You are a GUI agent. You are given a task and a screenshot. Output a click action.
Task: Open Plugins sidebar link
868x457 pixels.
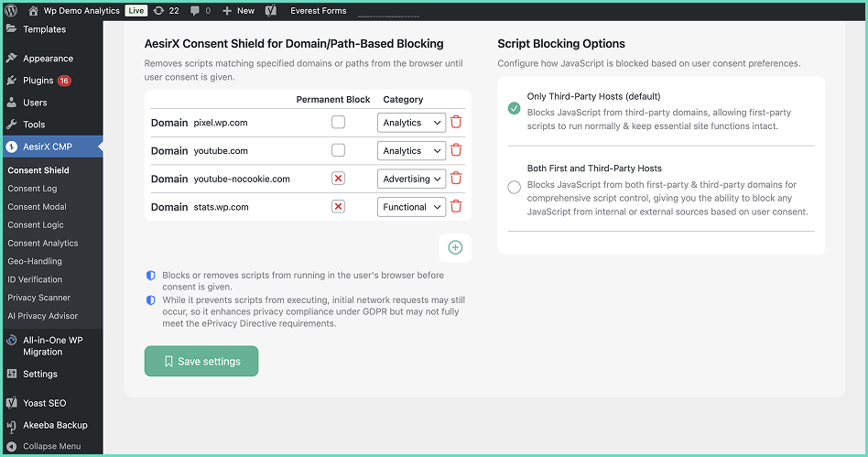[38, 81]
